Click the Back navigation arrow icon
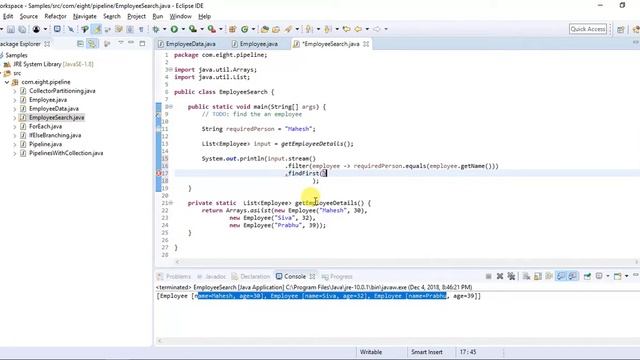 [x=358, y=29]
